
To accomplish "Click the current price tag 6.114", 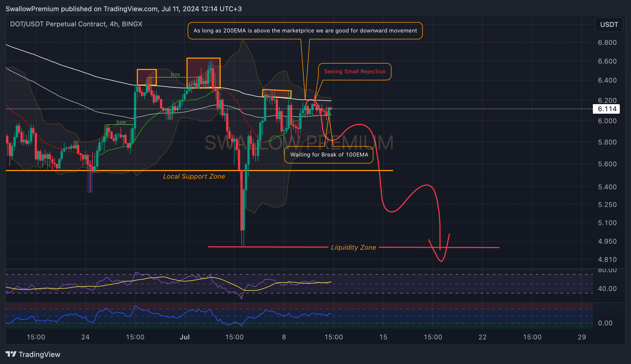I will pos(607,109).
